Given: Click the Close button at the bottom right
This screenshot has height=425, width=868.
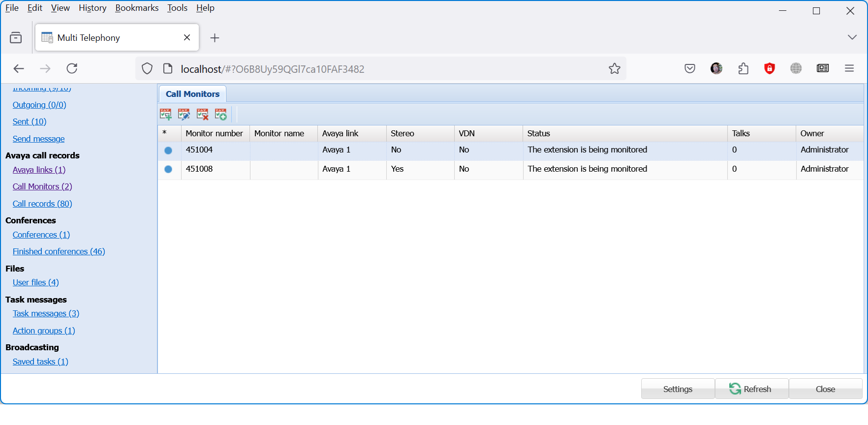Looking at the screenshot, I should click(x=825, y=389).
